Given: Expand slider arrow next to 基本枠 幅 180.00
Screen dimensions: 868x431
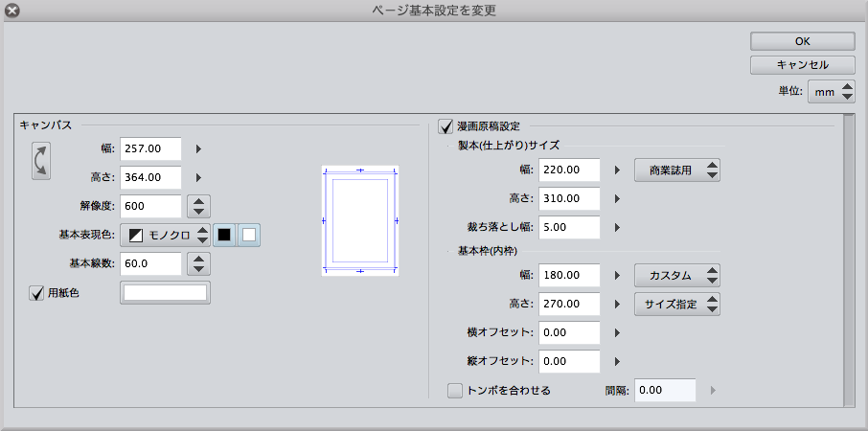Looking at the screenshot, I should (617, 275).
